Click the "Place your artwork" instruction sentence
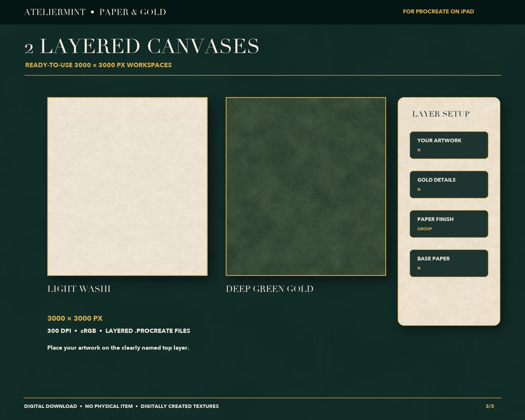 point(118,348)
